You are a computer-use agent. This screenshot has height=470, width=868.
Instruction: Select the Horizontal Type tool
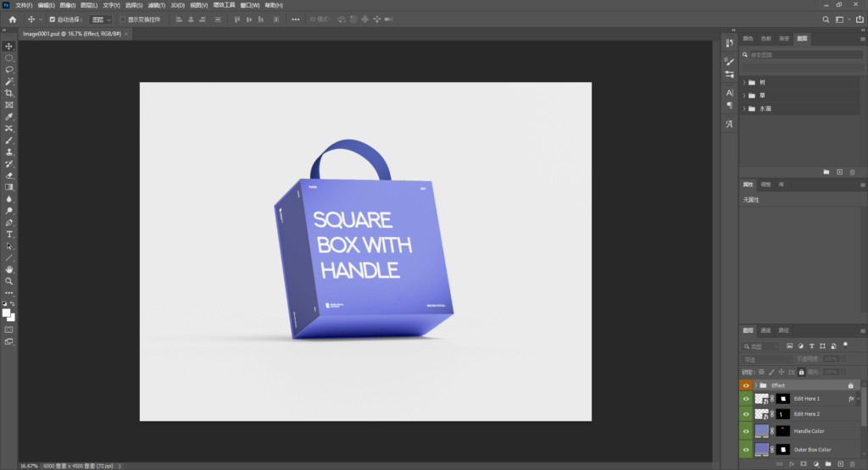(8, 235)
